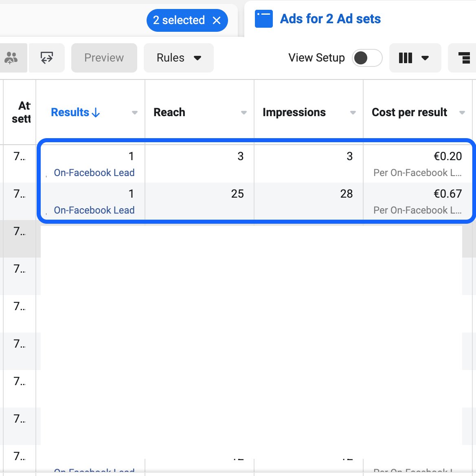This screenshot has width=476, height=476.
Task: Open On-Facebook Lead link in first row
Action: coord(94,172)
